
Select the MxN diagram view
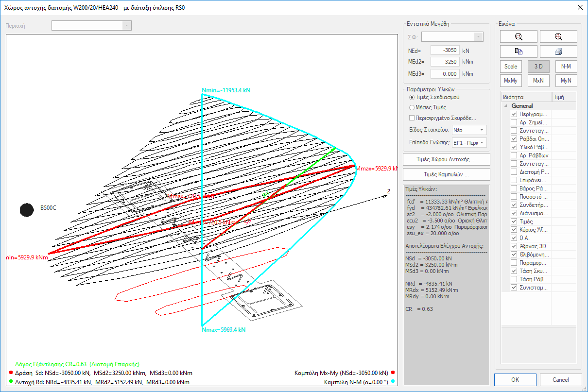[538, 81]
